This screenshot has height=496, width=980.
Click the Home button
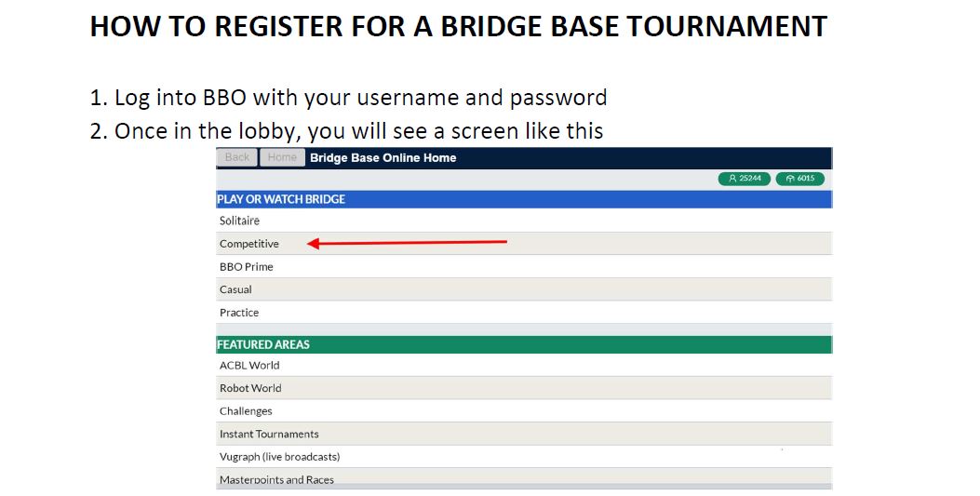pos(282,157)
